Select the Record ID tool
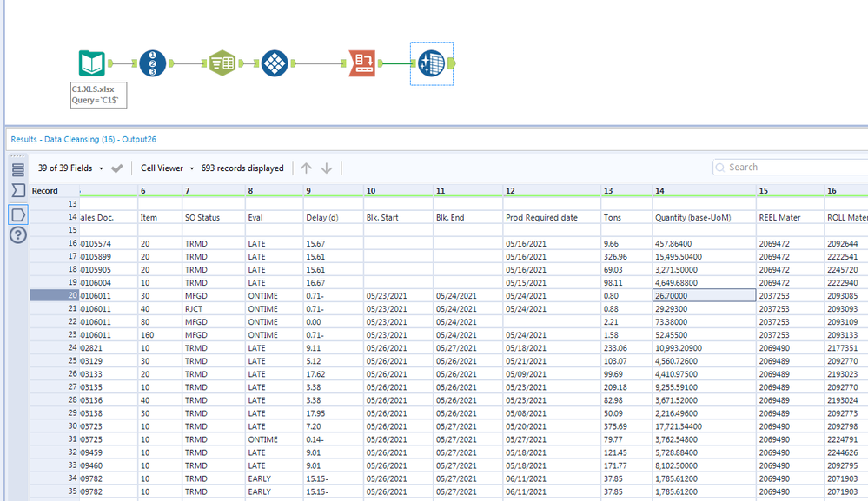This screenshot has width=868, height=501. click(x=153, y=63)
